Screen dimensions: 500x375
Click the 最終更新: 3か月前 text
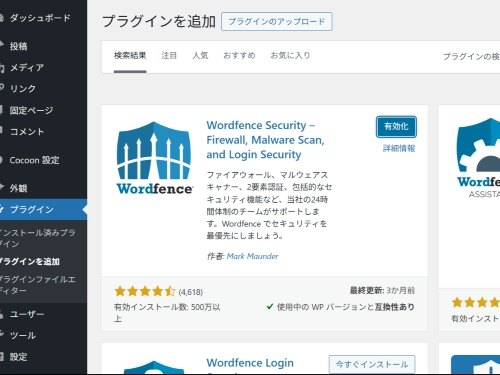382,291
